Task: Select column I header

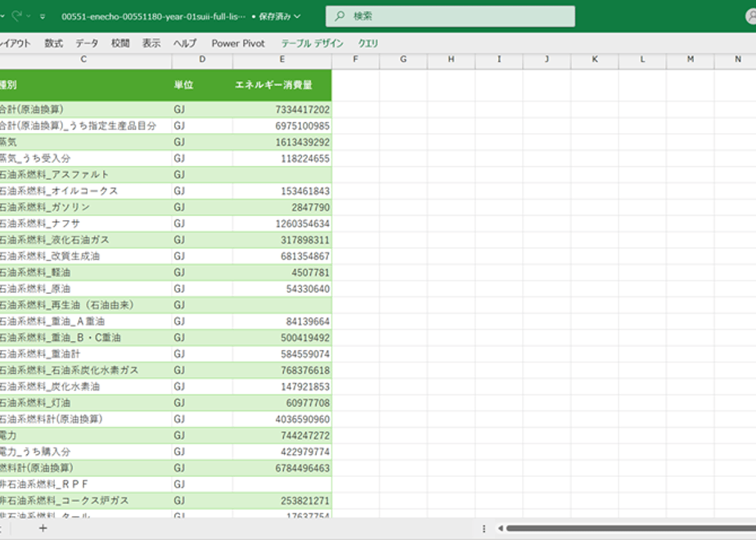Action: click(x=499, y=59)
